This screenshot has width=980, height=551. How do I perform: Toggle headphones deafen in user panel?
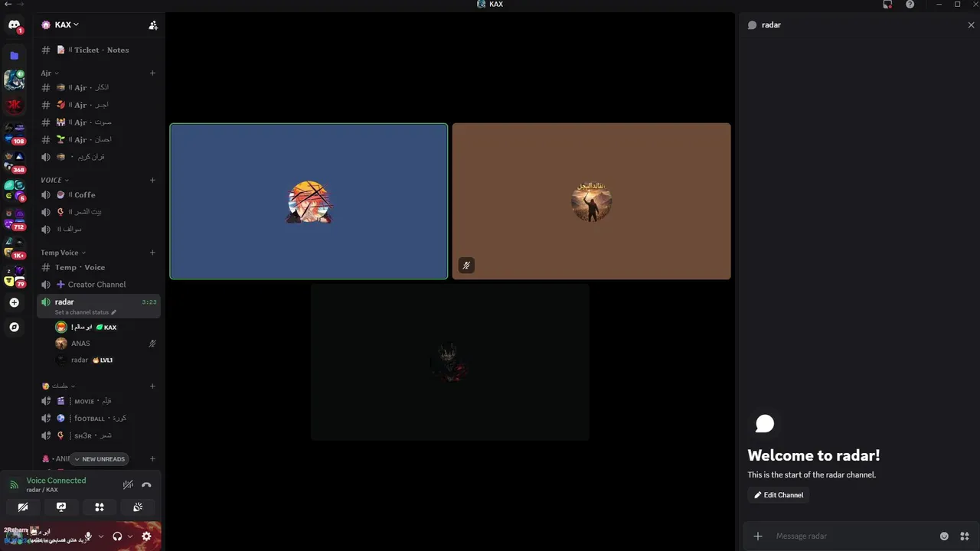(117, 536)
